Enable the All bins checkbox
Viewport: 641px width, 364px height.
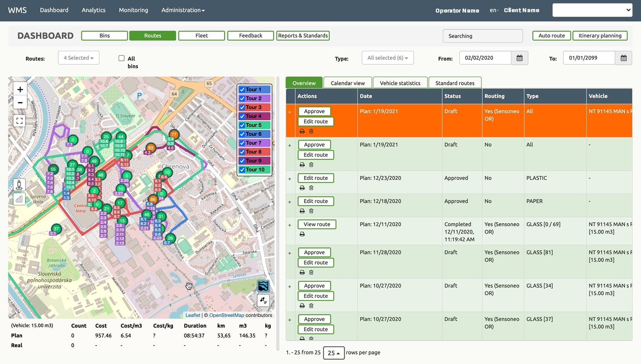tap(121, 58)
